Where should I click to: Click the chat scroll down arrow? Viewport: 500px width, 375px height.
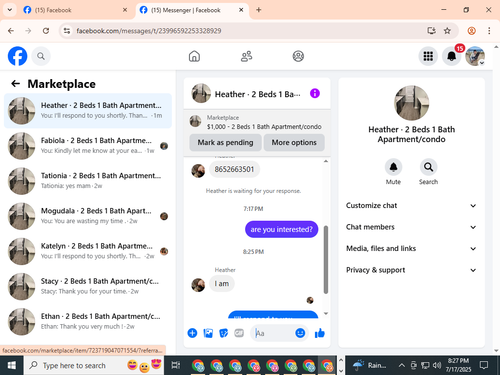[x=326, y=313]
